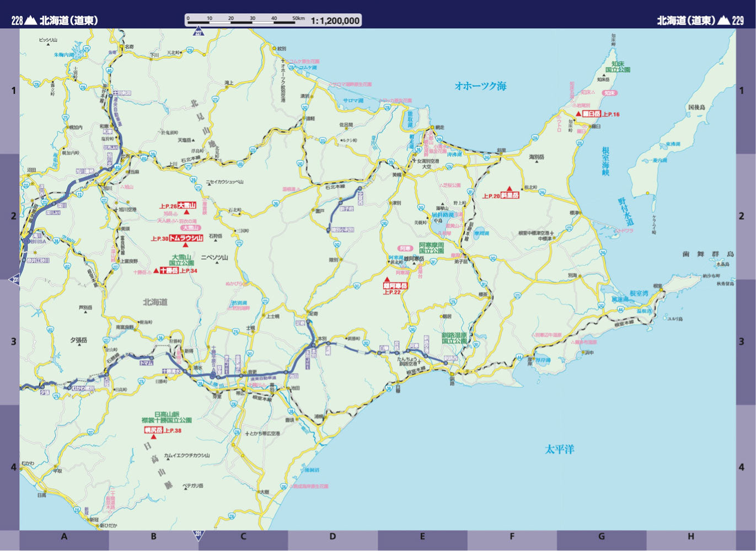Click the red triangle above 雌阿寒岳
The height and width of the screenshot is (551, 756).
click(x=387, y=279)
